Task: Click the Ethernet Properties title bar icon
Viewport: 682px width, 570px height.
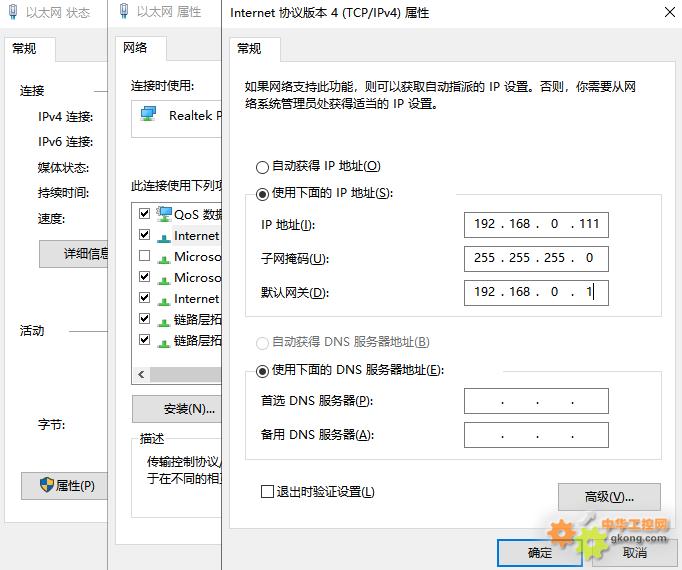Action: pos(123,13)
